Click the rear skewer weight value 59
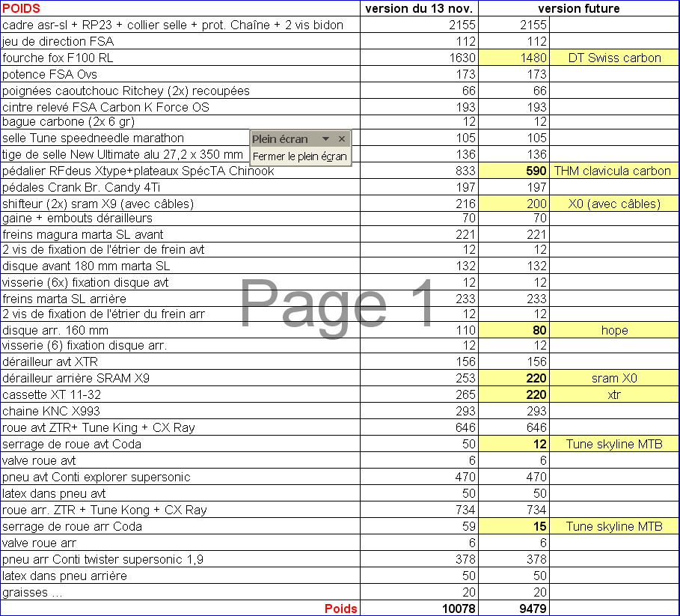Image resolution: width=680 pixels, height=616 pixels. click(x=420, y=526)
